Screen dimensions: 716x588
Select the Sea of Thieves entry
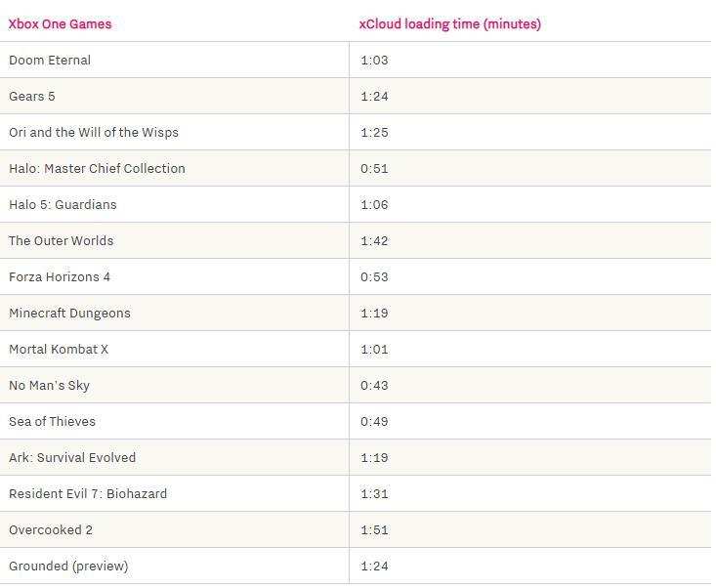52,421
